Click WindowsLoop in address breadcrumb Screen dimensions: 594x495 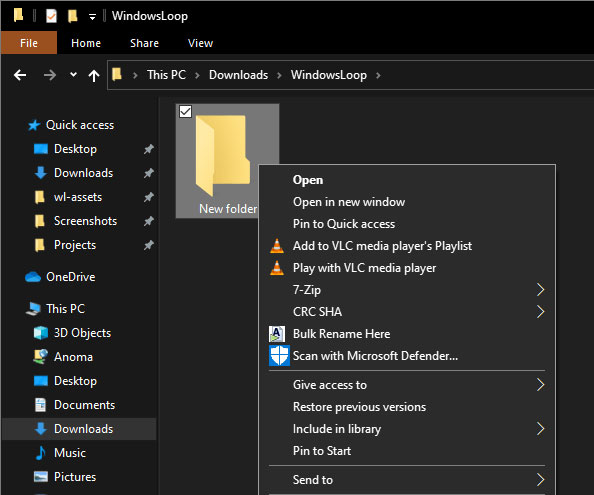click(x=328, y=75)
